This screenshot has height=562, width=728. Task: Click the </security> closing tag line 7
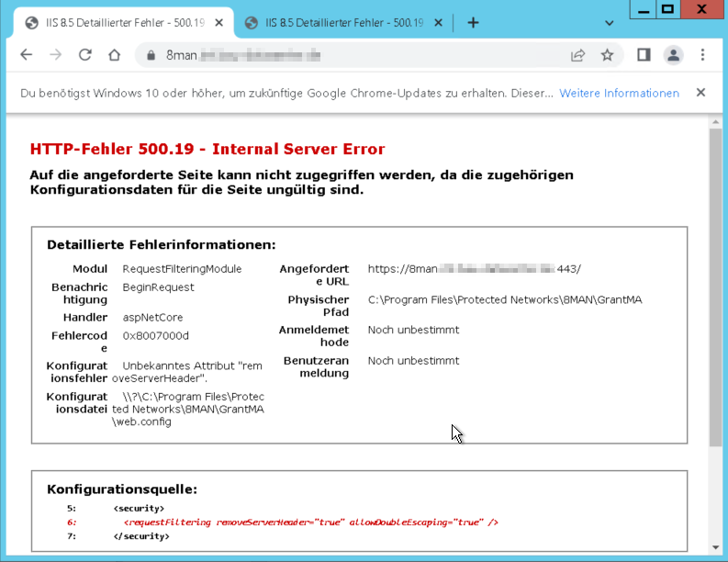pyautogui.click(x=141, y=536)
